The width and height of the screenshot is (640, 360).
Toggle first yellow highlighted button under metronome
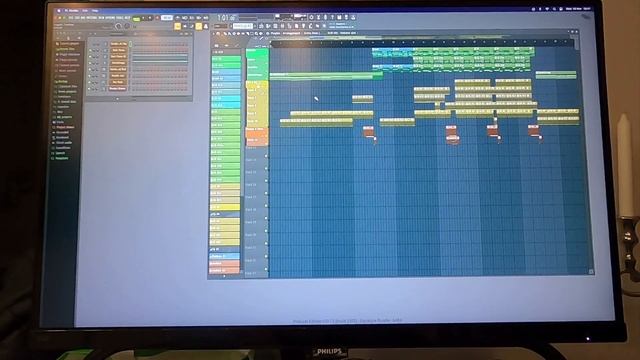tap(178, 27)
